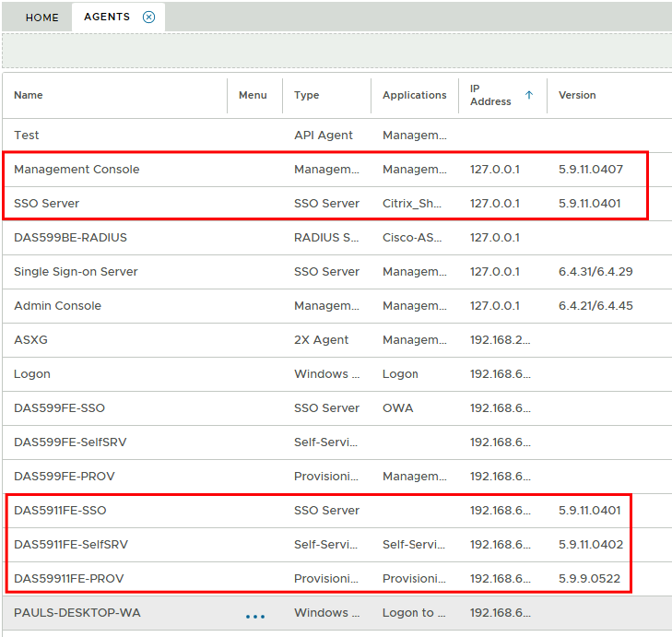The width and height of the screenshot is (672, 637).
Task: Switch to the Home tab
Action: [x=41, y=18]
